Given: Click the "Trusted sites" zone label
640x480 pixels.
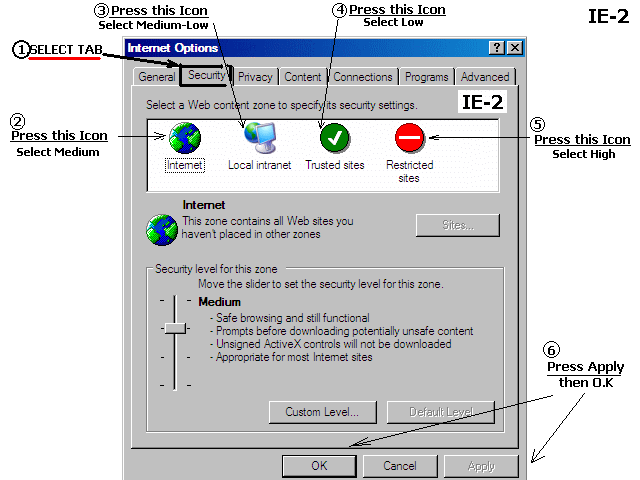Looking at the screenshot, I should (335, 165).
